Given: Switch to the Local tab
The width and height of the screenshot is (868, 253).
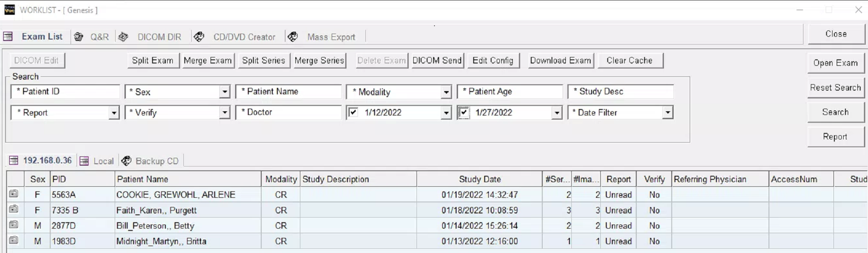Looking at the screenshot, I should point(103,161).
